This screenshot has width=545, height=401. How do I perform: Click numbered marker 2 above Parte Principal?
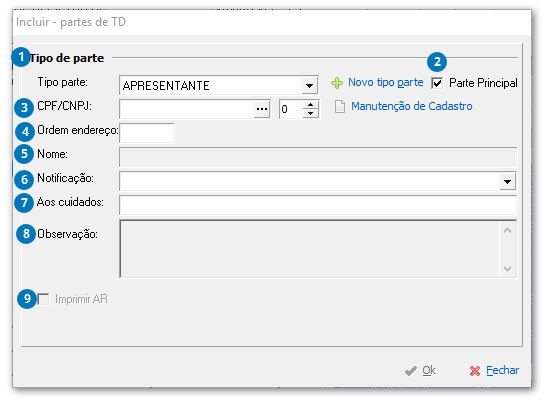pyautogui.click(x=437, y=62)
